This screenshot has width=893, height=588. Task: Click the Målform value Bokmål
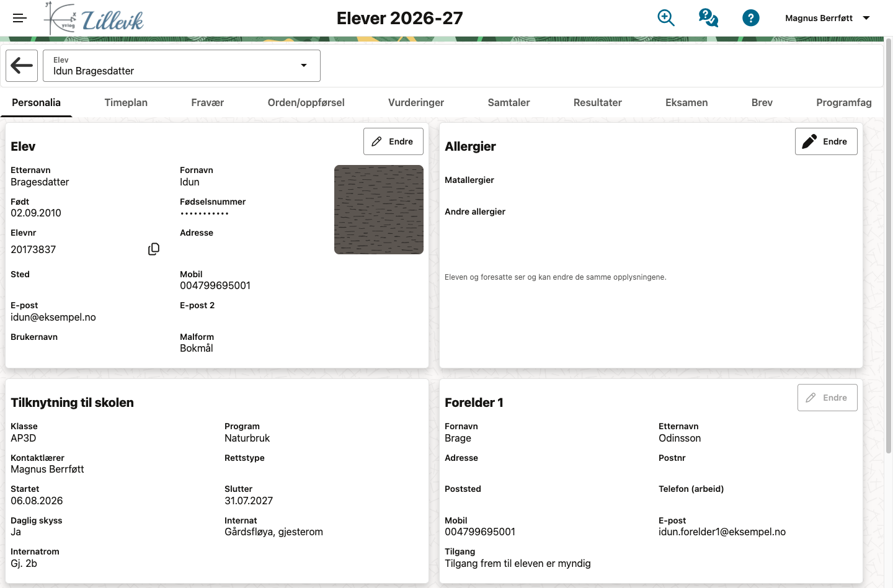pos(197,349)
